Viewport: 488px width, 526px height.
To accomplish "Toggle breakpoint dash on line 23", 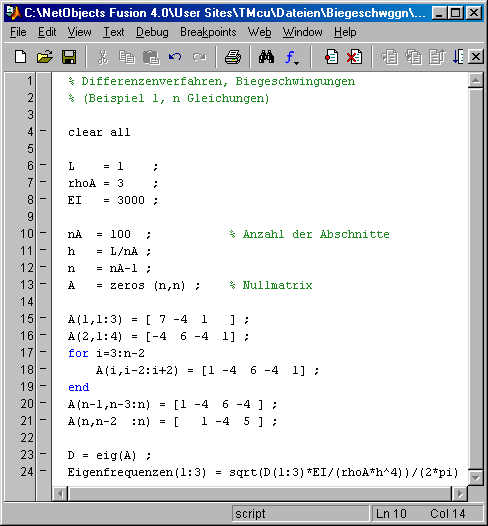I will pyautogui.click(x=43, y=454).
